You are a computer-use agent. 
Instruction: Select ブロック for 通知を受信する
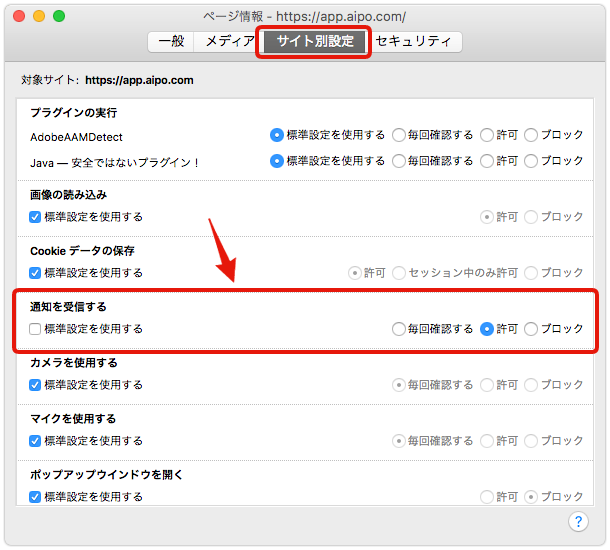point(531,329)
